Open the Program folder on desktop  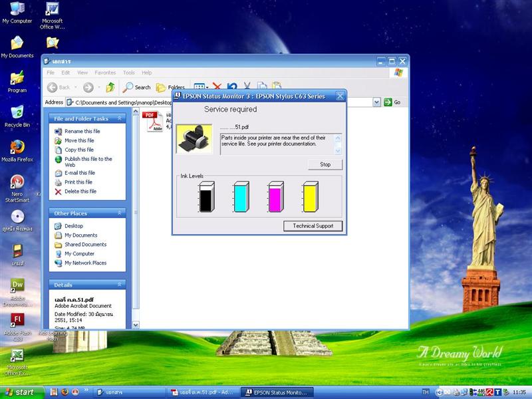[17, 82]
